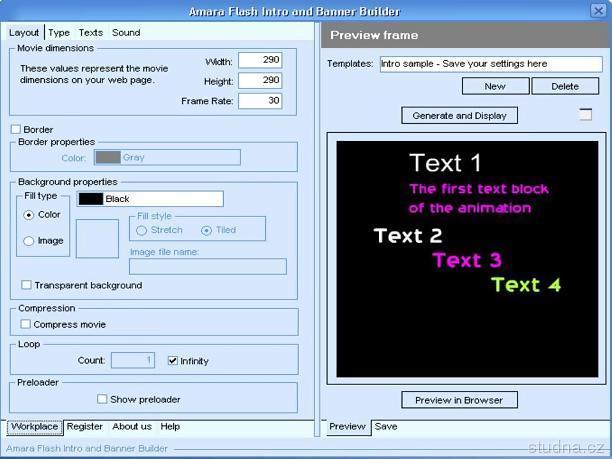Select the Color fill type radio
Image resolution: width=612 pixels, height=459 pixels.
tap(28, 215)
